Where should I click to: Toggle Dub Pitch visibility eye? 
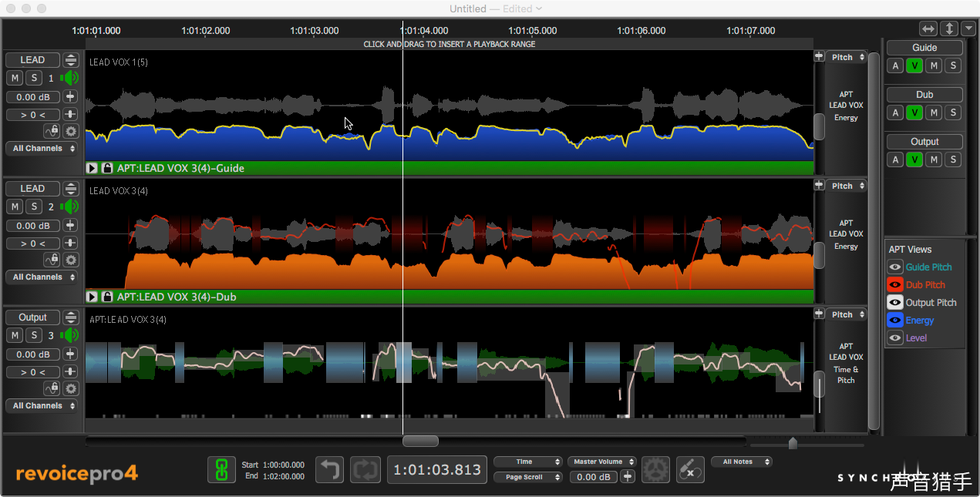(x=895, y=285)
